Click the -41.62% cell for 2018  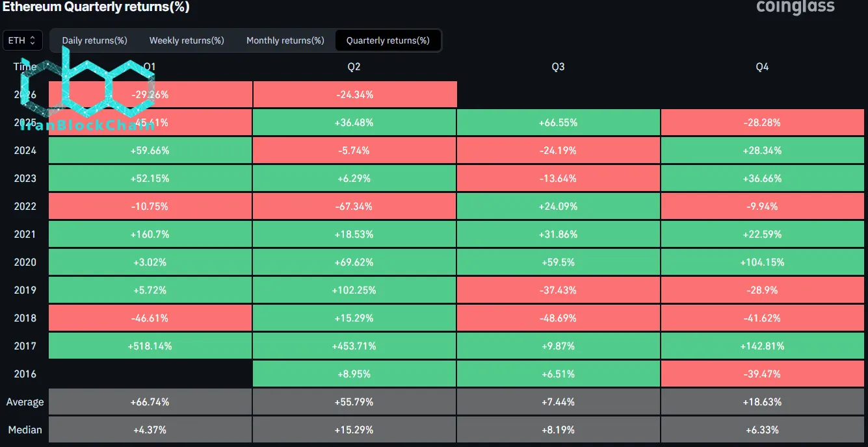click(763, 318)
